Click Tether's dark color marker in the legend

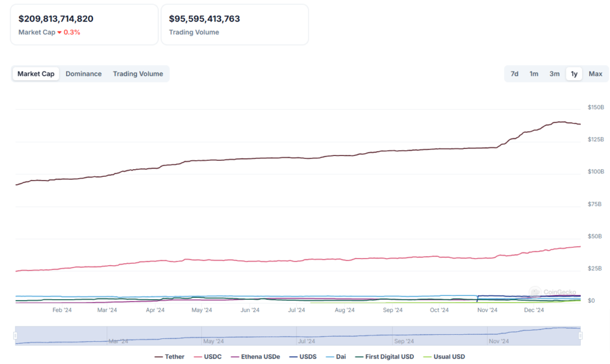tap(160, 356)
